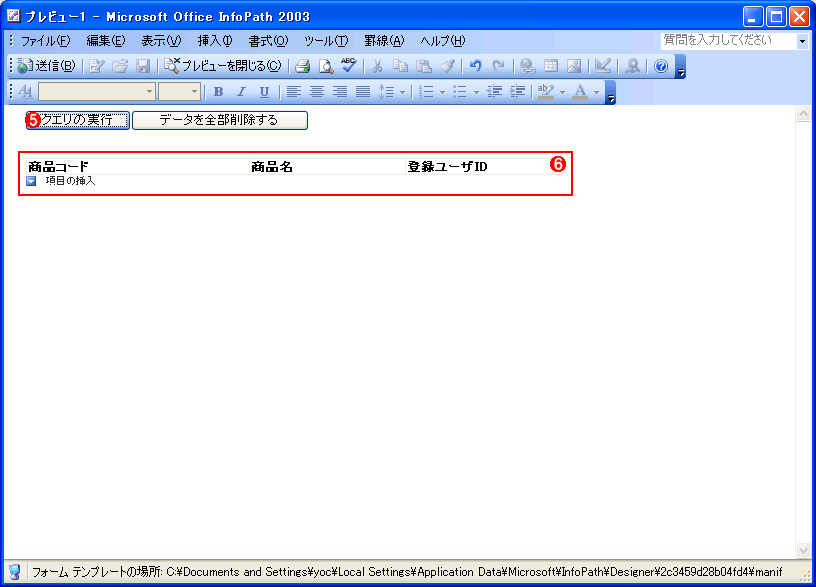Open the ファイル(F) menu

click(x=45, y=41)
